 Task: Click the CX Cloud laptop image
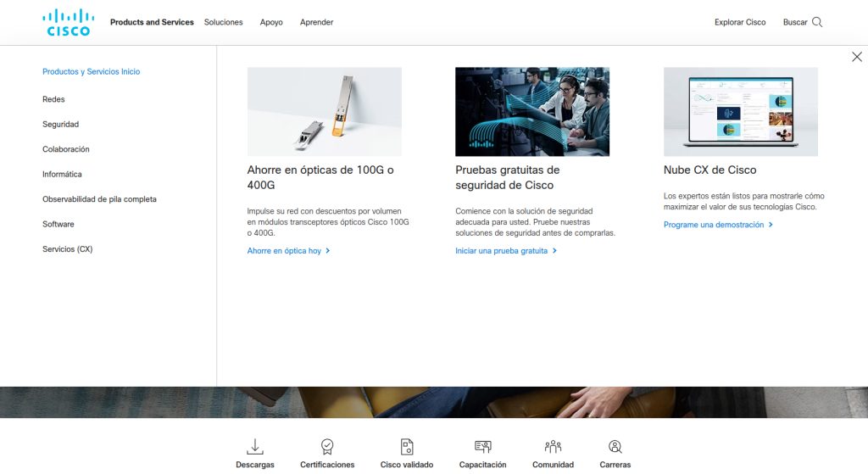pyautogui.click(x=741, y=112)
